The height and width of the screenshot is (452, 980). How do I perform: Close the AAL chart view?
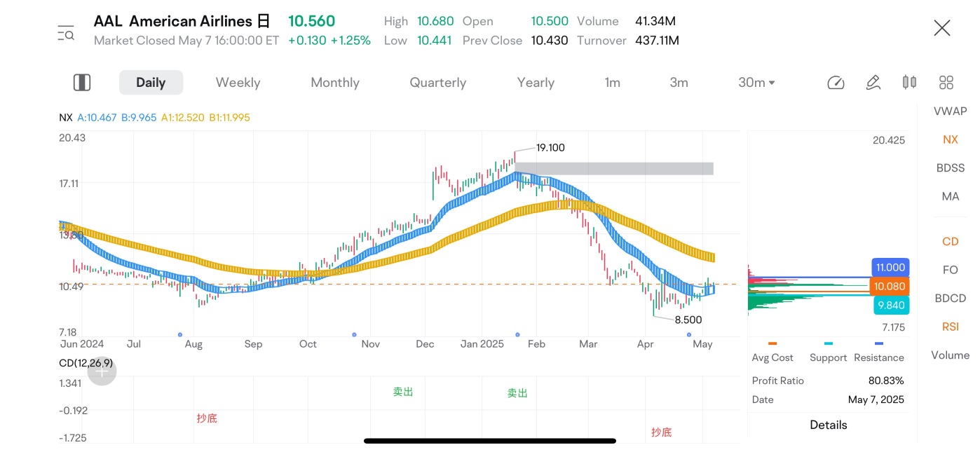941,28
